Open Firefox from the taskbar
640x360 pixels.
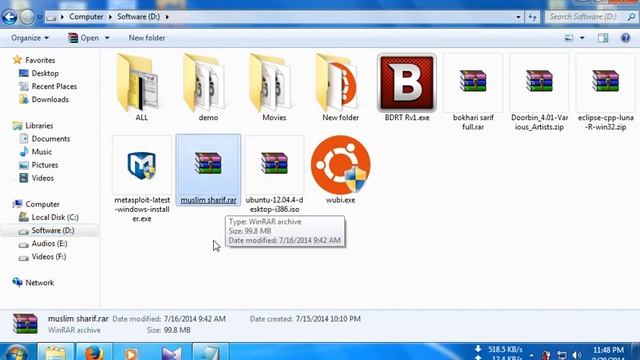(93, 352)
